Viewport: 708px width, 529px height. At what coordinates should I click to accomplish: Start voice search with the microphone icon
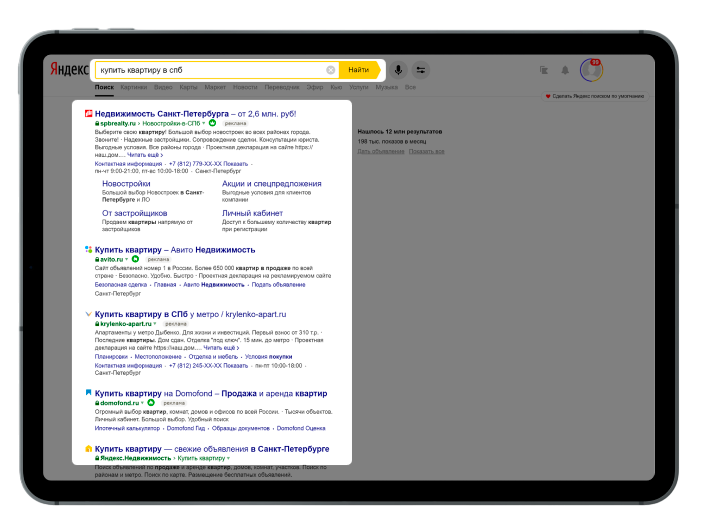[398, 70]
